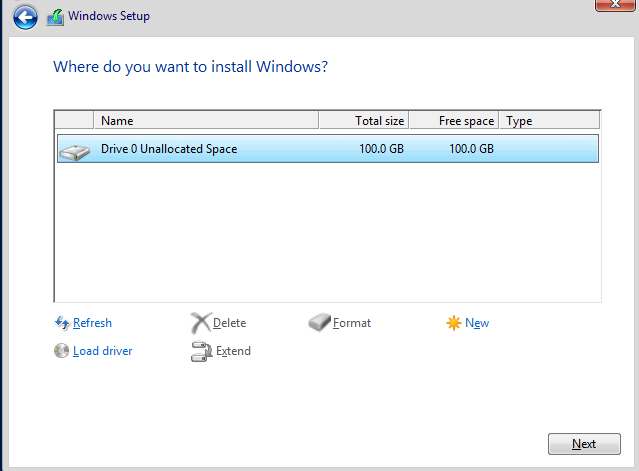The image size is (639, 471).
Task: Click the Delete X icon
Action: tap(201, 323)
